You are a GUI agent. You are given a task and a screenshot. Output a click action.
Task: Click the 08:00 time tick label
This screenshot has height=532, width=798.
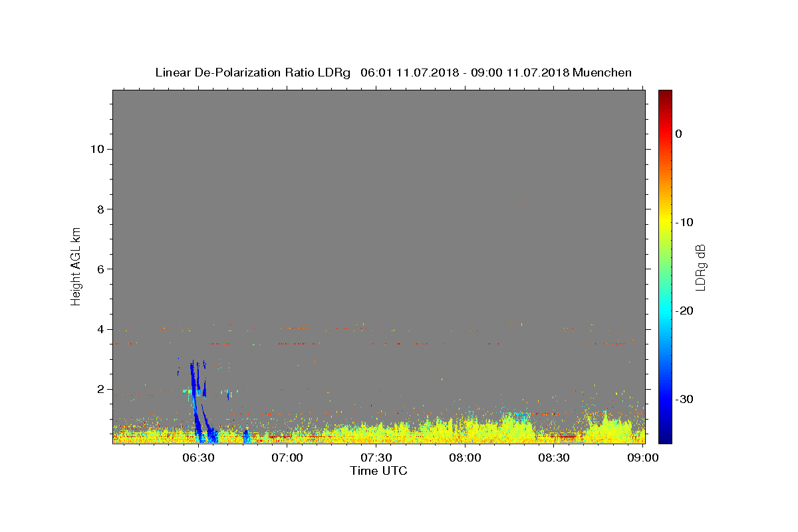pyautogui.click(x=465, y=458)
